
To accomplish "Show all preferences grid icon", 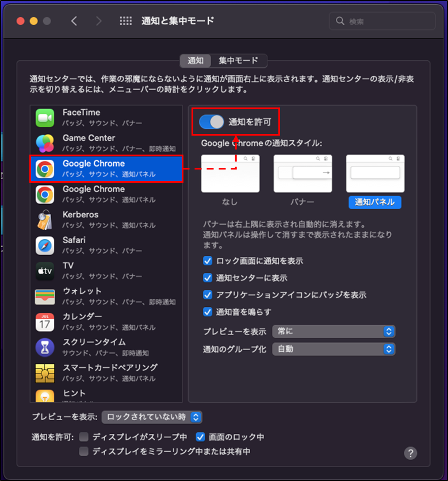I will point(125,21).
